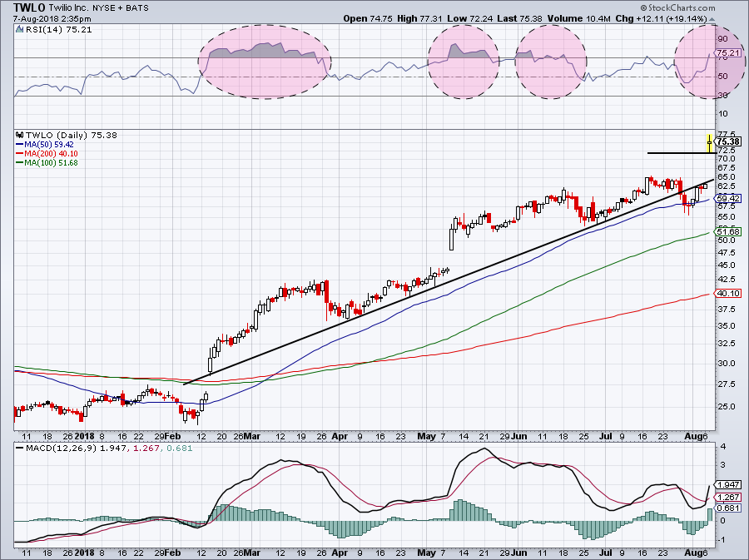Screen dimensions: 749x560
Task: Click the Volume 10.4M value
Action: coord(579,18)
